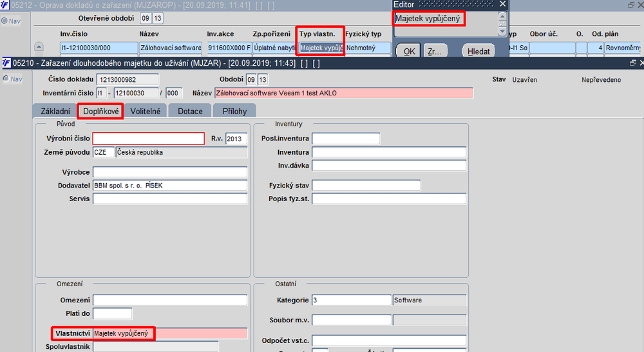The image size is (644, 352).
Task: Click the Číslo dokladu field 1213000982
Action: click(128, 79)
